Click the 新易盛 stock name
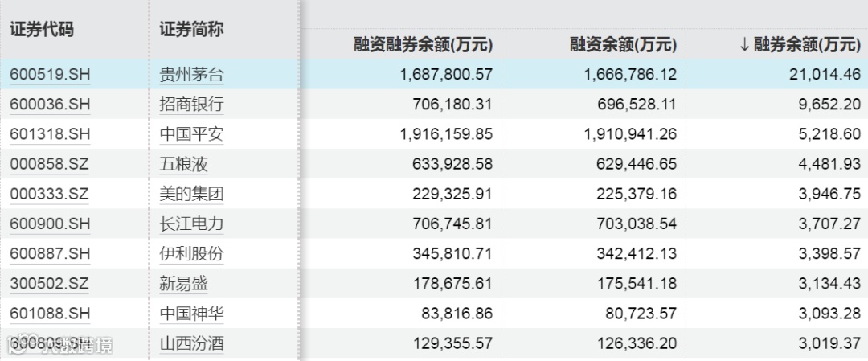Screen dimensions: 868x361 (x=184, y=284)
